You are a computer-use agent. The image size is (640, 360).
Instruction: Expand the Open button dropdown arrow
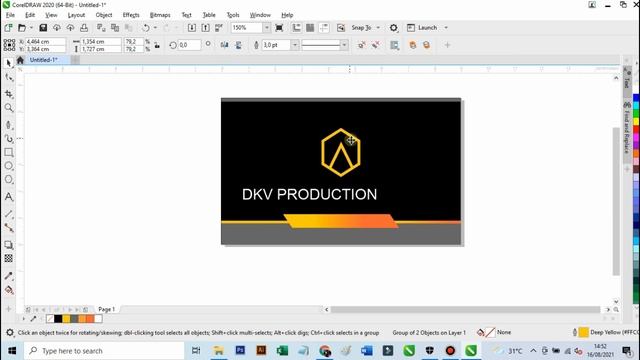(31, 28)
